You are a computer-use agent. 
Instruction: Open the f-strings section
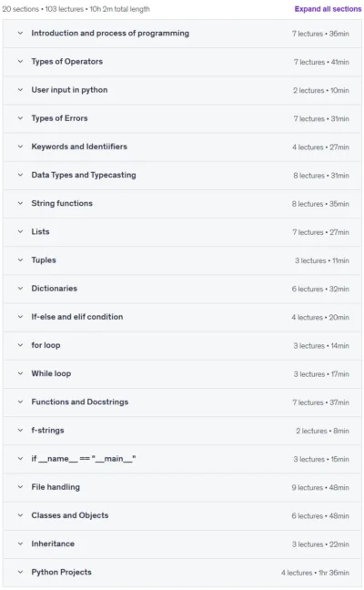click(182, 431)
